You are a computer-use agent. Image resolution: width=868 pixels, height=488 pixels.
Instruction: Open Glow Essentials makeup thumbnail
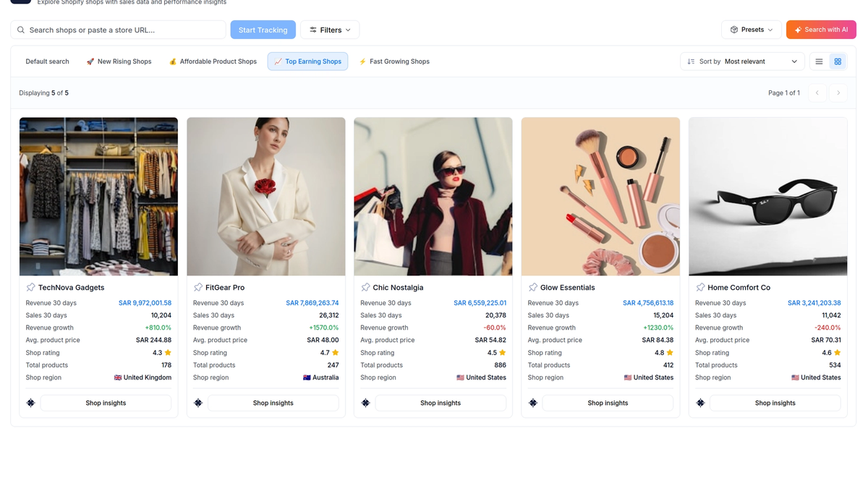click(600, 197)
